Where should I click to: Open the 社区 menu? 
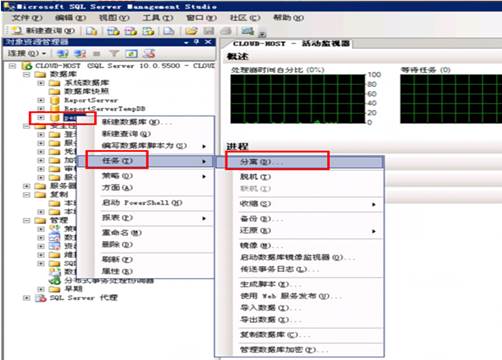[245, 17]
